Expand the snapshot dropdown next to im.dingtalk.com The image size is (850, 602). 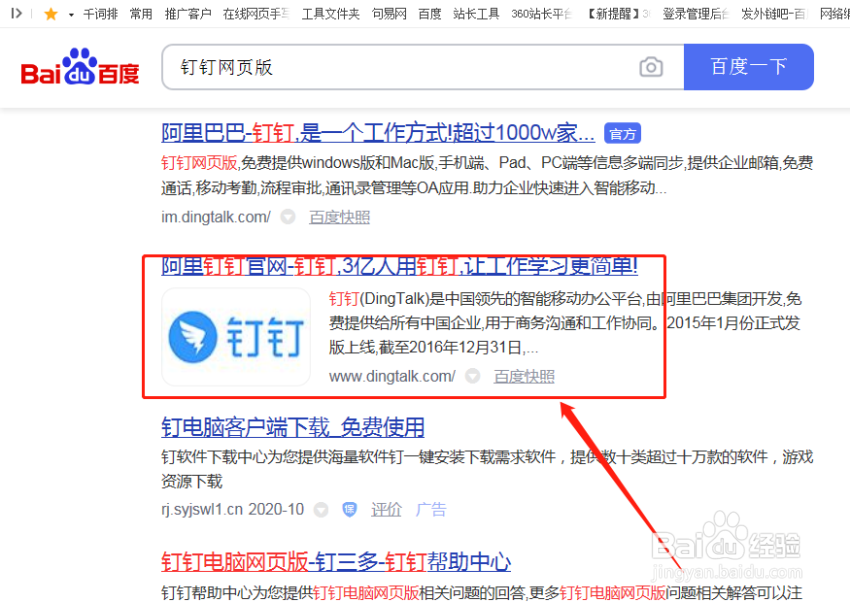click(287, 216)
